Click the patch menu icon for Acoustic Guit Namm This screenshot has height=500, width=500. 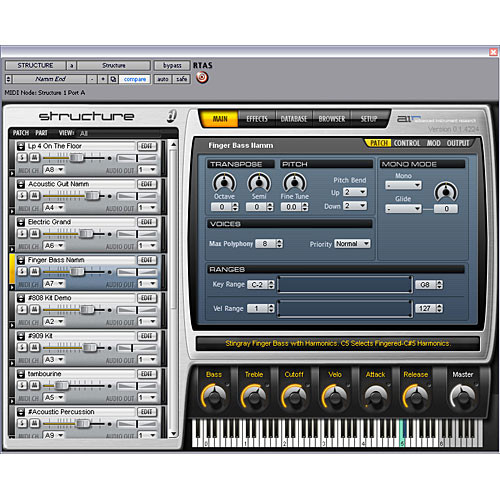(21, 184)
